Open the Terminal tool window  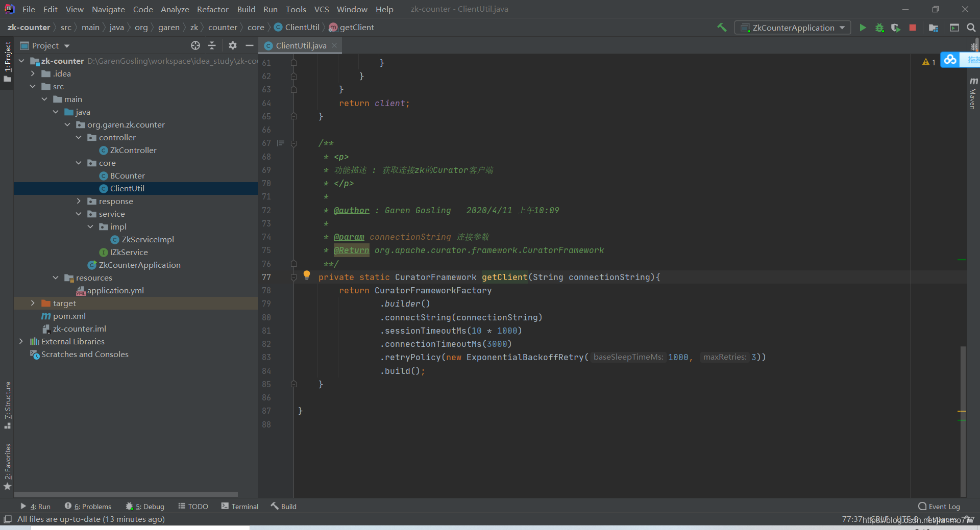[240, 507]
